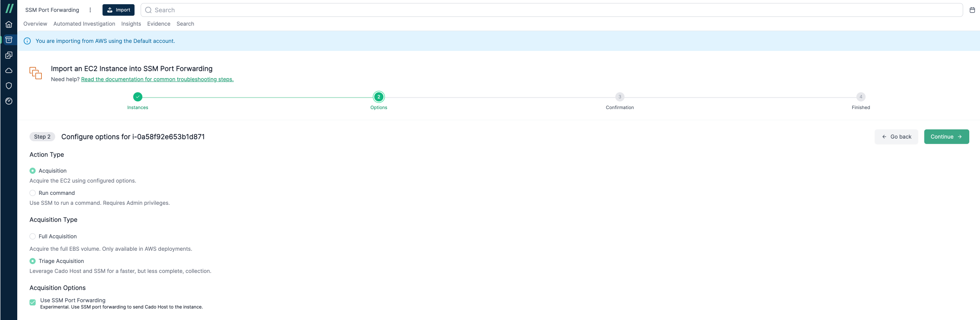980x320 pixels.
Task: Select Triage Acquisition radio option
Action: (33, 261)
